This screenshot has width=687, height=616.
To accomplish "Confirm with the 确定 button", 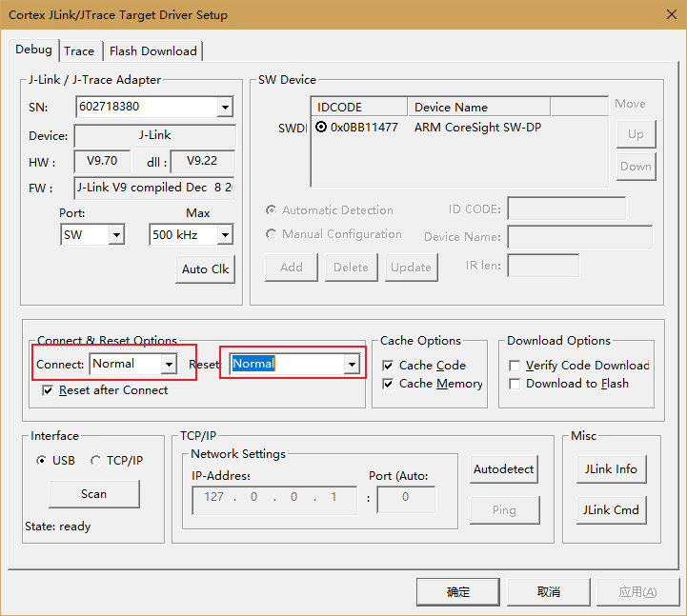I will (458, 592).
